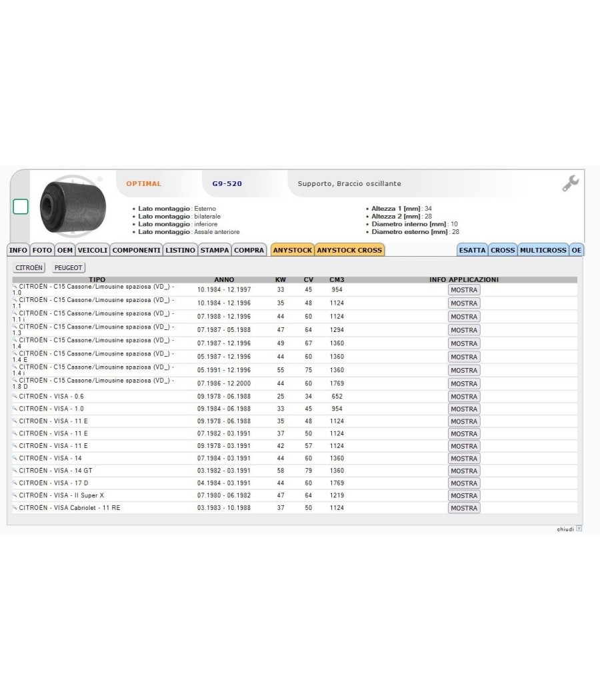The width and height of the screenshot is (600, 700).
Task: Click the 'Lato montaggio: Assale anteriore' spec
Action: tap(189, 232)
